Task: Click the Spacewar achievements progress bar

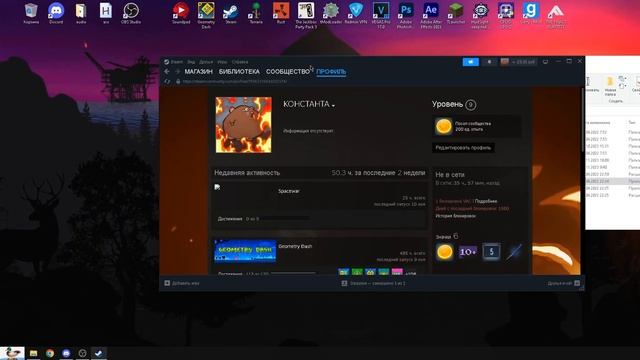Action: tap(286, 219)
